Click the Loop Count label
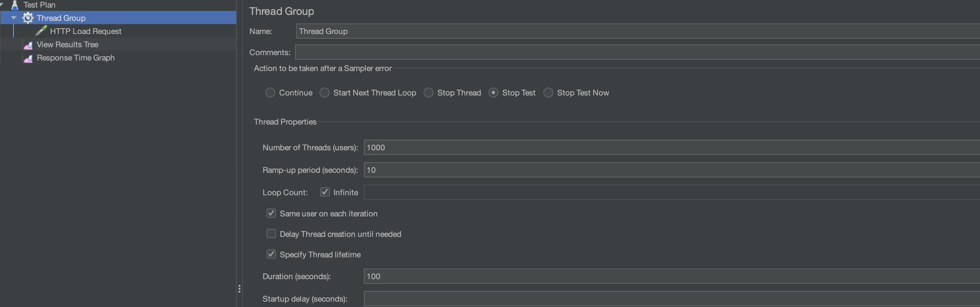This screenshot has width=980, height=307. 285,193
